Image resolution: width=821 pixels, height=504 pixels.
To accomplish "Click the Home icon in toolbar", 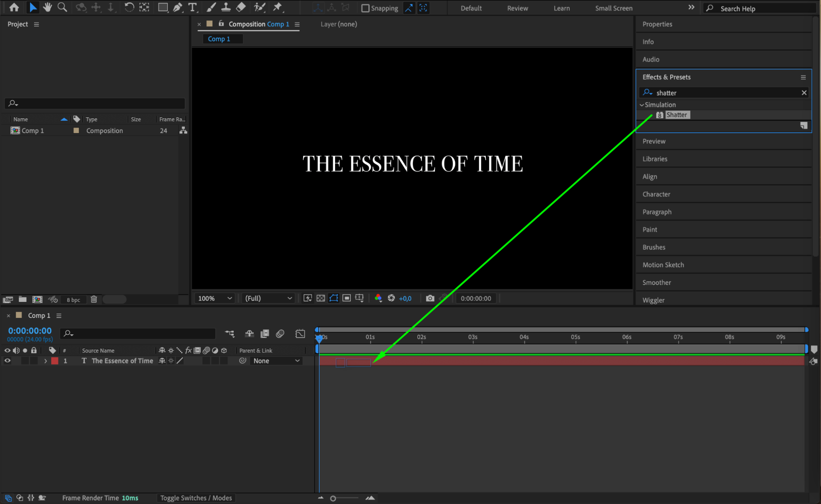I will click(x=14, y=7).
